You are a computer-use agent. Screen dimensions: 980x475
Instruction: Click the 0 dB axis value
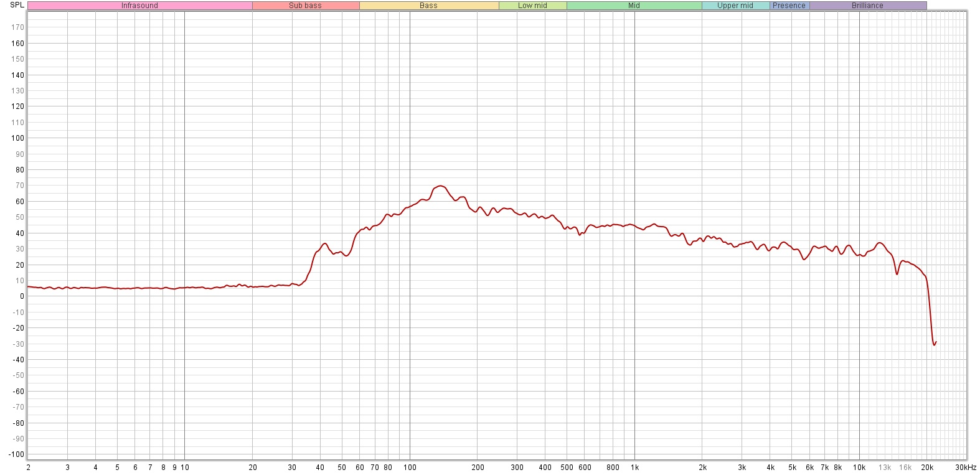click(22, 296)
